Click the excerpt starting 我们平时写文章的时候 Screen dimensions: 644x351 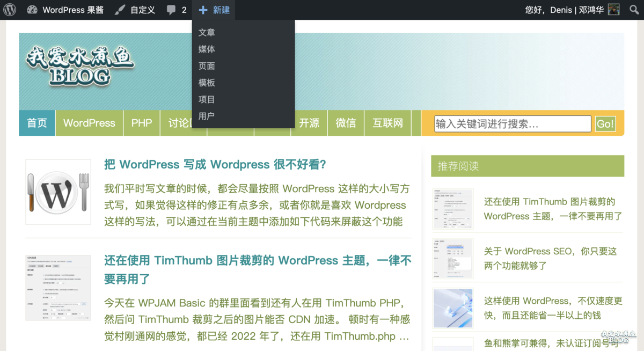point(257,205)
